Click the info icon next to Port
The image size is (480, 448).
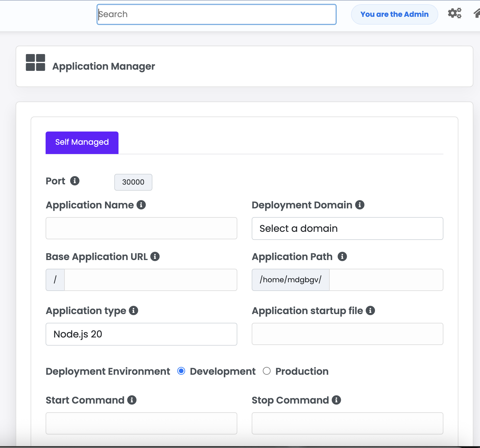75,181
